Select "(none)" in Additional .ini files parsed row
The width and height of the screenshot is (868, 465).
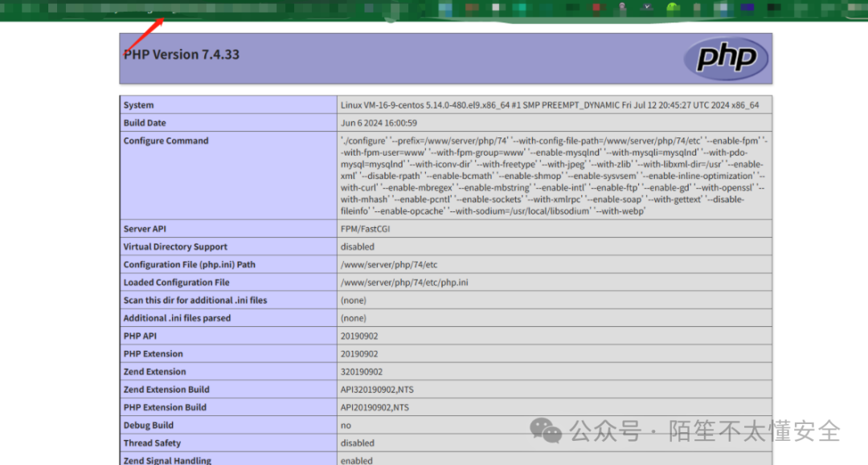coord(353,318)
